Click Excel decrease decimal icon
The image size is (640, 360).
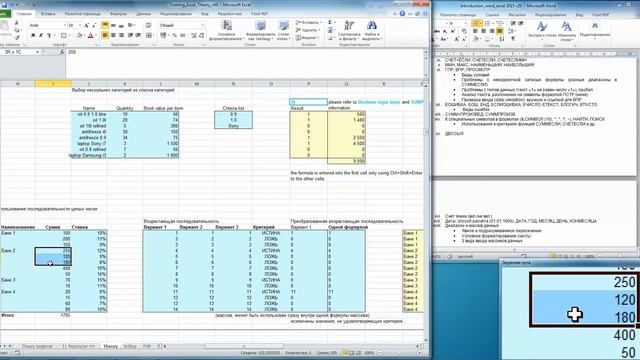coord(202,36)
